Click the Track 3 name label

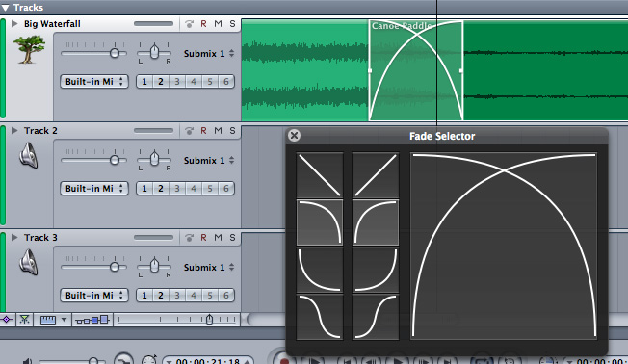[x=40, y=238]
